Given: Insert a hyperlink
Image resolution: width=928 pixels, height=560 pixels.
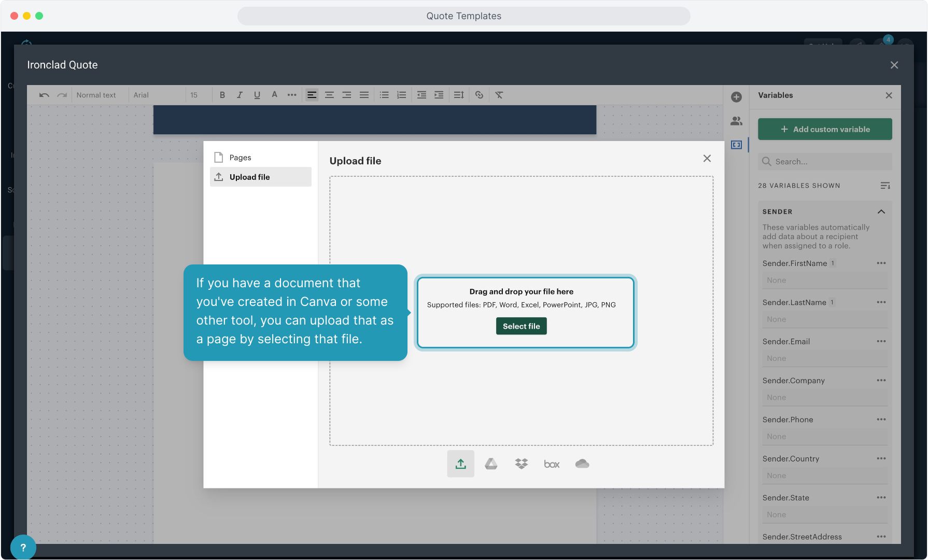Looking at the screenshot, I should pos(479,95).
